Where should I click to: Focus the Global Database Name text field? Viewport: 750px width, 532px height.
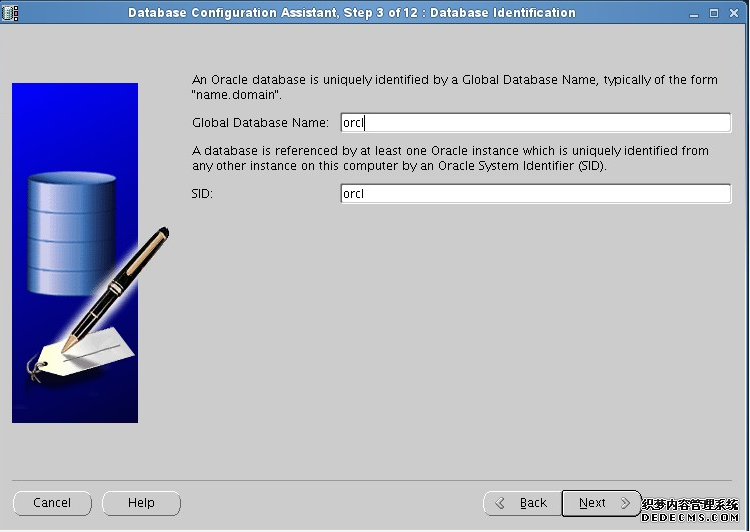point(535,123)
